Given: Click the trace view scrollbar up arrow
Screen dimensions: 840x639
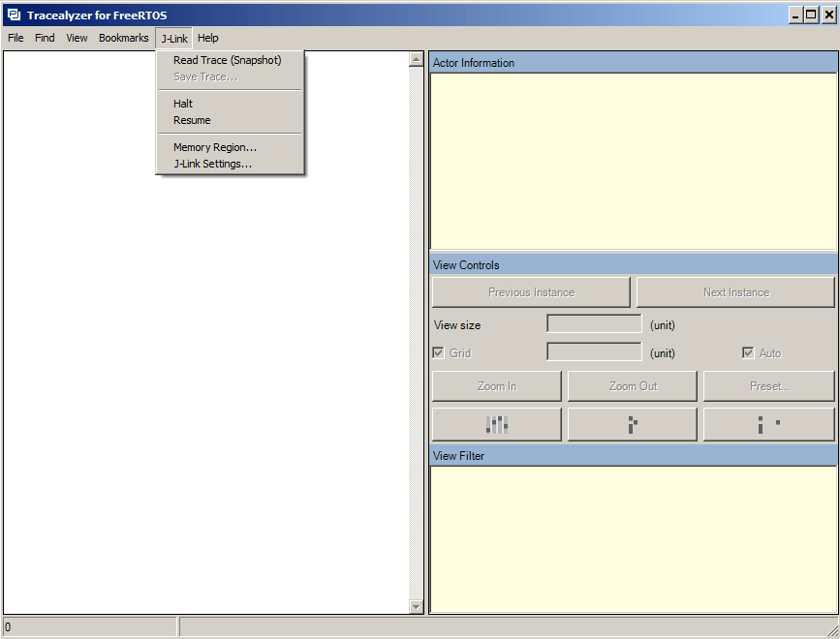Looking at the screenshot, I should (x=416, y=59).
